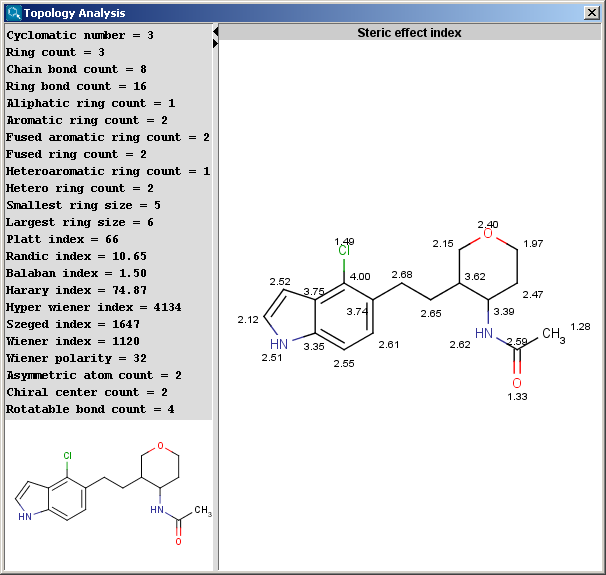Image resolution: width=606 pixels, height=575 pixels.
Task: Close the Topology Analysis window
Action: click(591, 13)
